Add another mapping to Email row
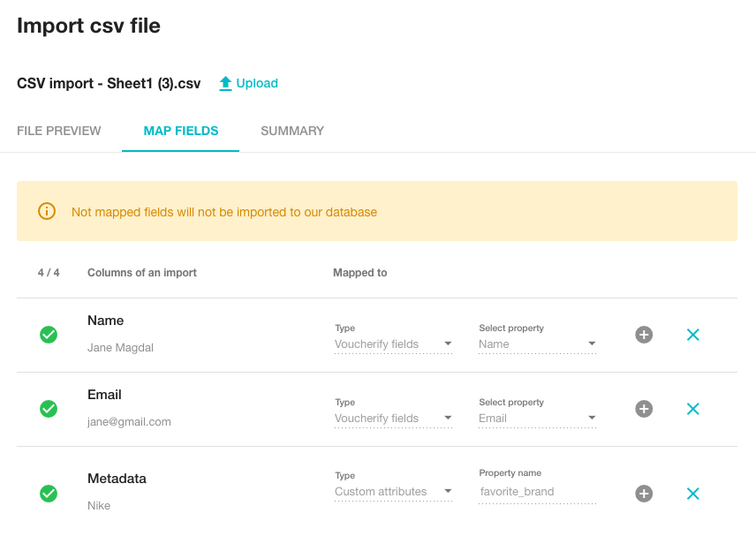This screenshot has width=756, height=536. point(644,409)
